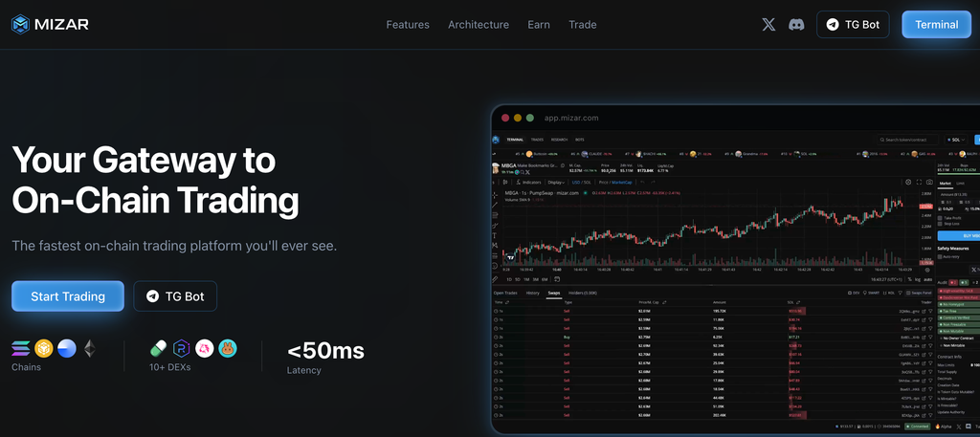Viewport: 980px width, 437px height.
Task: Click the Start Trading button
Action: point(68,295)
